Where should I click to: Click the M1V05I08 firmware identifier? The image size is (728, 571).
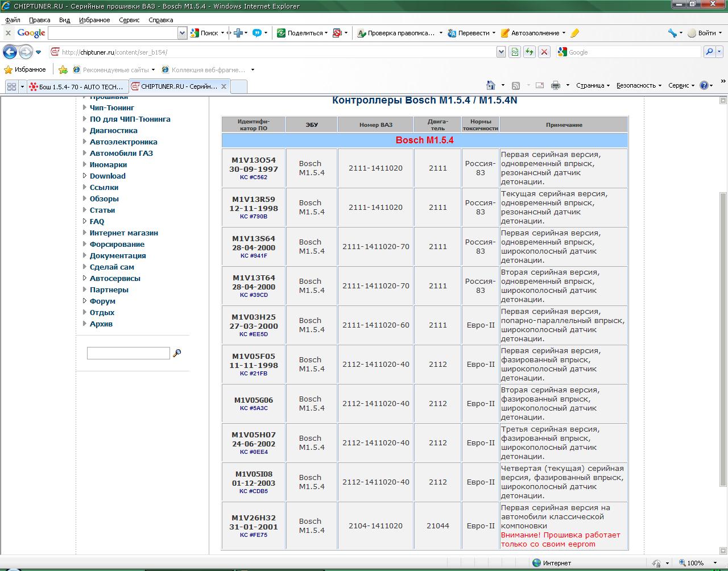pos(254,474)
